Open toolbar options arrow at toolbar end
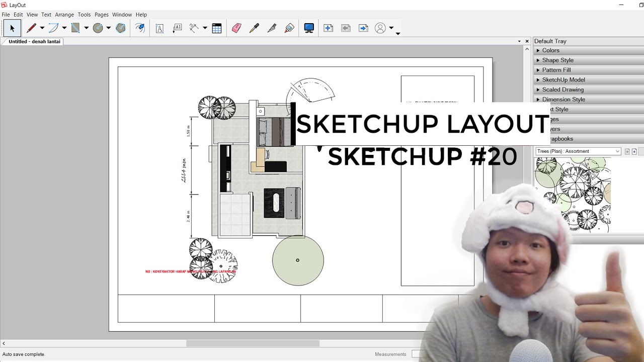Screen dimensions: 644x362 click(x=398, y=34)
